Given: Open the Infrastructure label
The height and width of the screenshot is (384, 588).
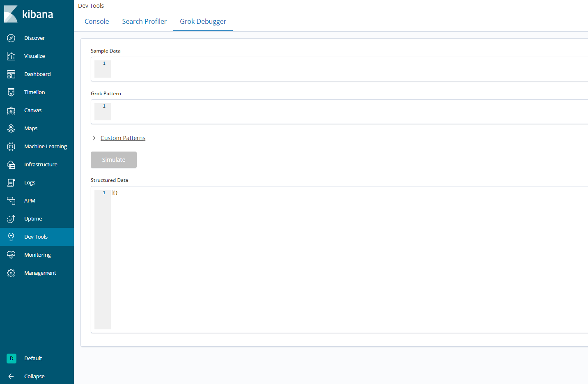Looking at the screenshot, I should tap(41, 165).
